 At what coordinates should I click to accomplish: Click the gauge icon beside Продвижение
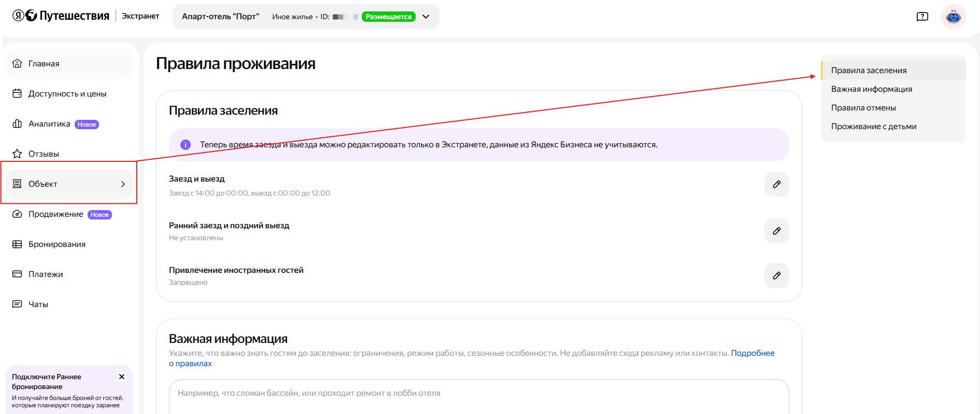pyautogui.click(x=17, y=214)
